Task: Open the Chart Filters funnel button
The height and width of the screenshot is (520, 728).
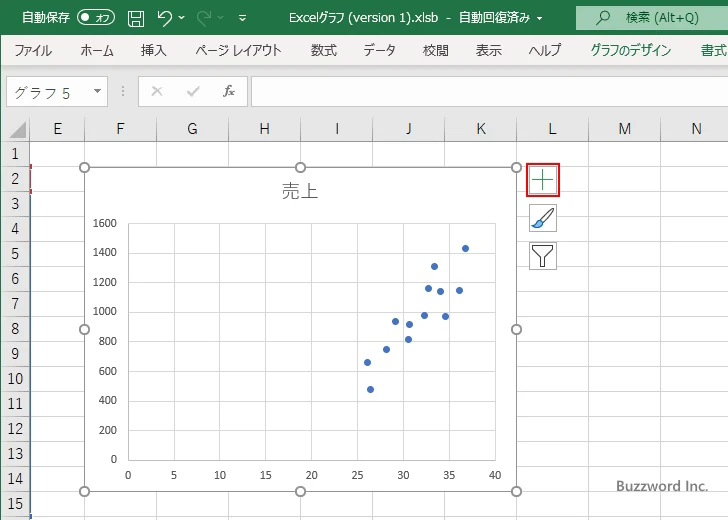Action: pyautogui.click(x=543, y=256)
